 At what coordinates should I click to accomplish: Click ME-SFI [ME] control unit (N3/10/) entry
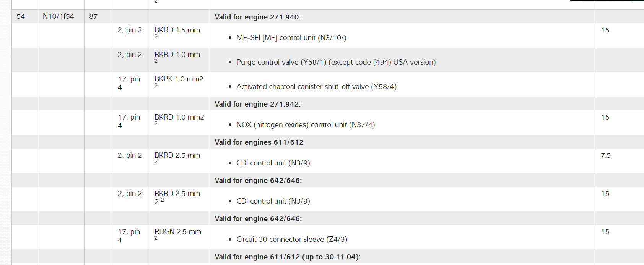(291, 38)
